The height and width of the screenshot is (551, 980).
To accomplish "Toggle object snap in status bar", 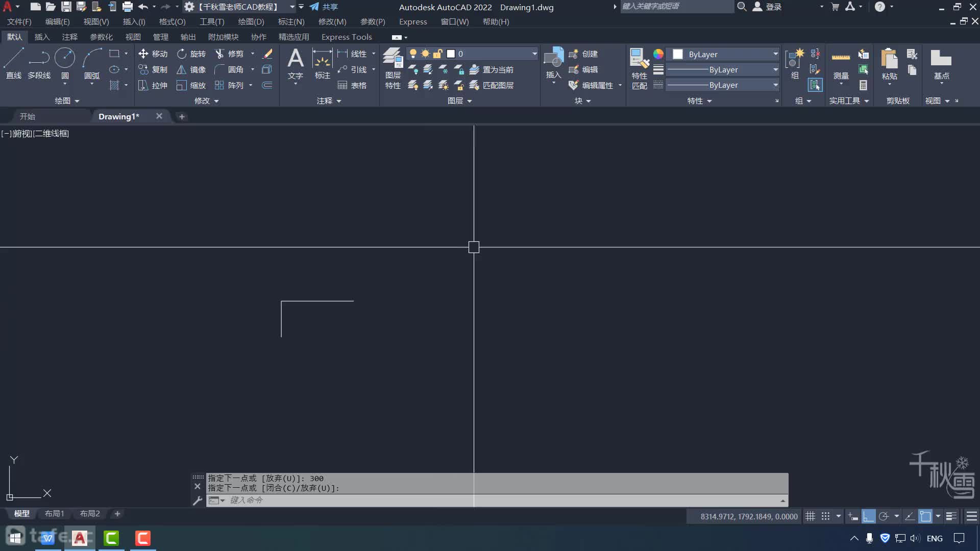I will [925, 516].
